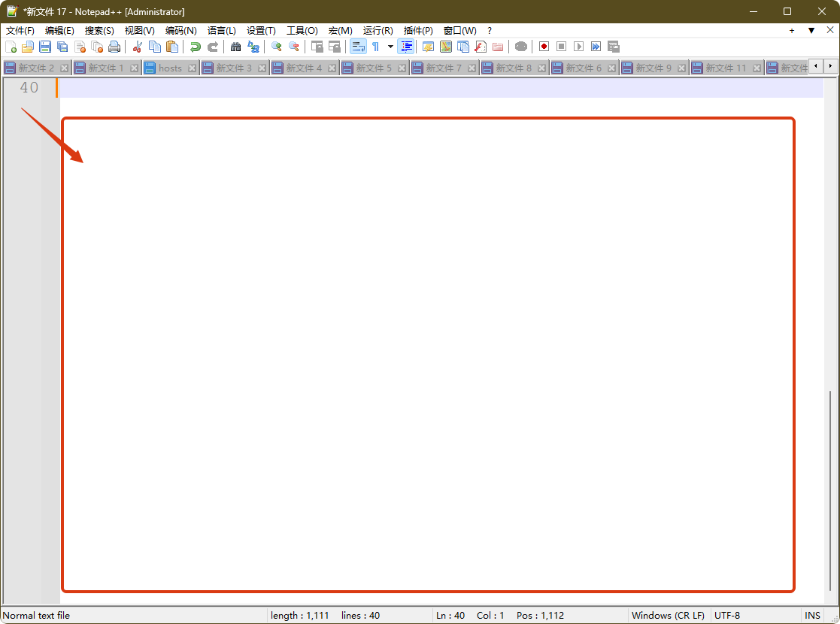Viewport: 840px width, 624px height.
Task: Start macro recording with red dot icon
Action: point(544,47)
